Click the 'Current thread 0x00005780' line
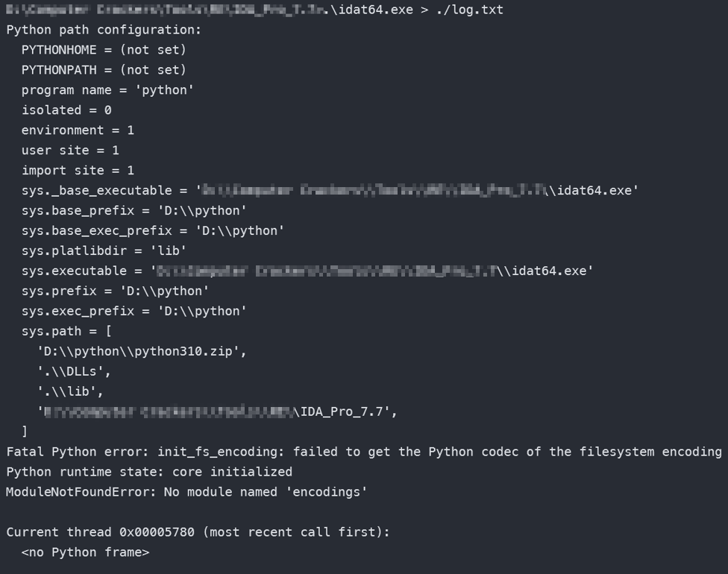The width and height of the screenshot is (728, 574). coord(198,532)
